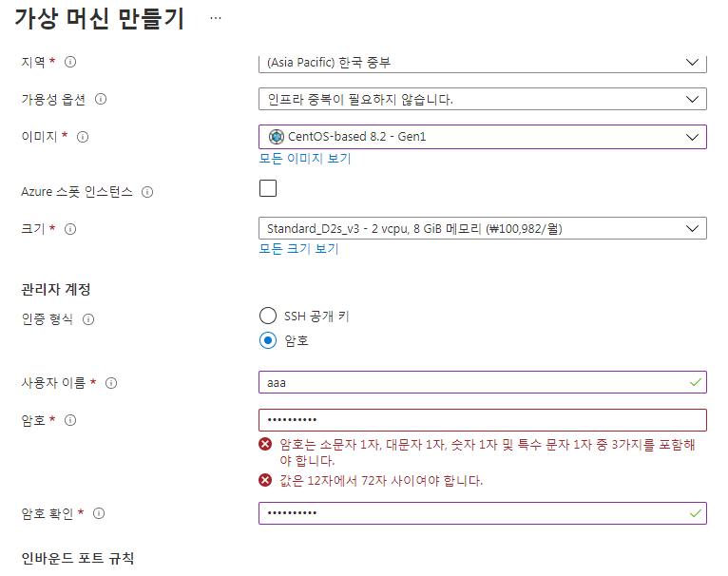Click info icon beside 가용성 옵션
This screenshot has height=576, width=728.
101,99
